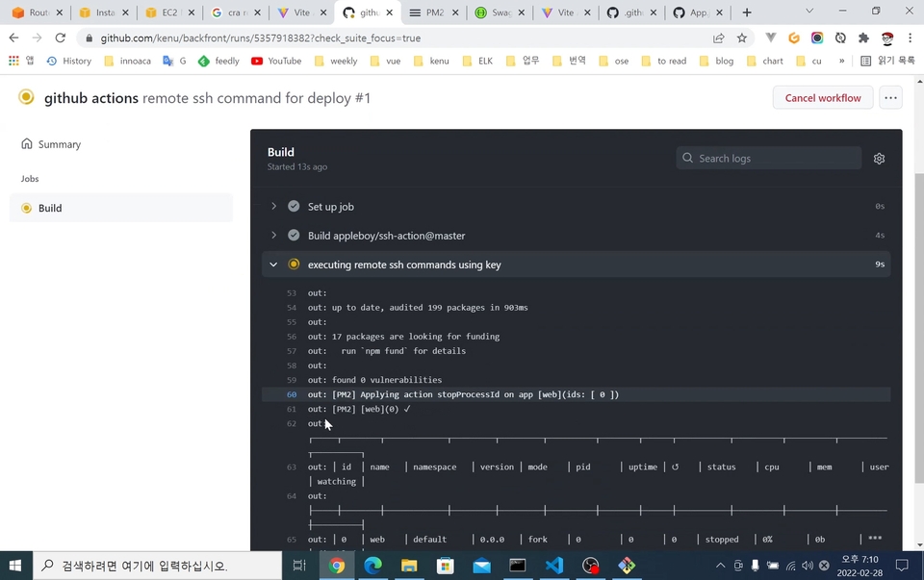
Task: Show hidden system tray icons
Action: click(720, 566)
